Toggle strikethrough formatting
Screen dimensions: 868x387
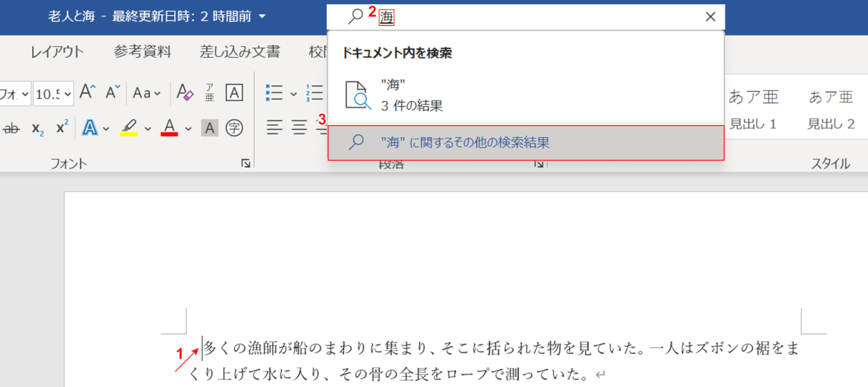pyautogui.click(x=11, y=128)
